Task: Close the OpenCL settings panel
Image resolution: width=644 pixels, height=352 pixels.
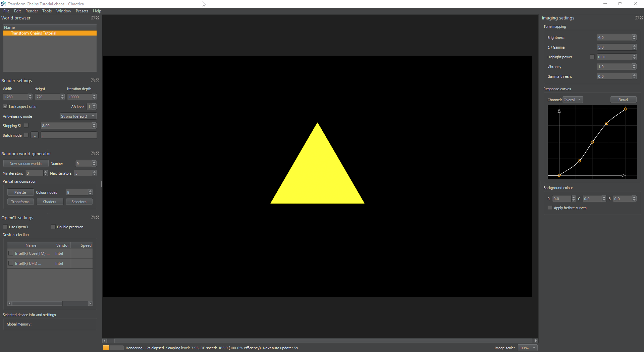Action: point(98,218)
